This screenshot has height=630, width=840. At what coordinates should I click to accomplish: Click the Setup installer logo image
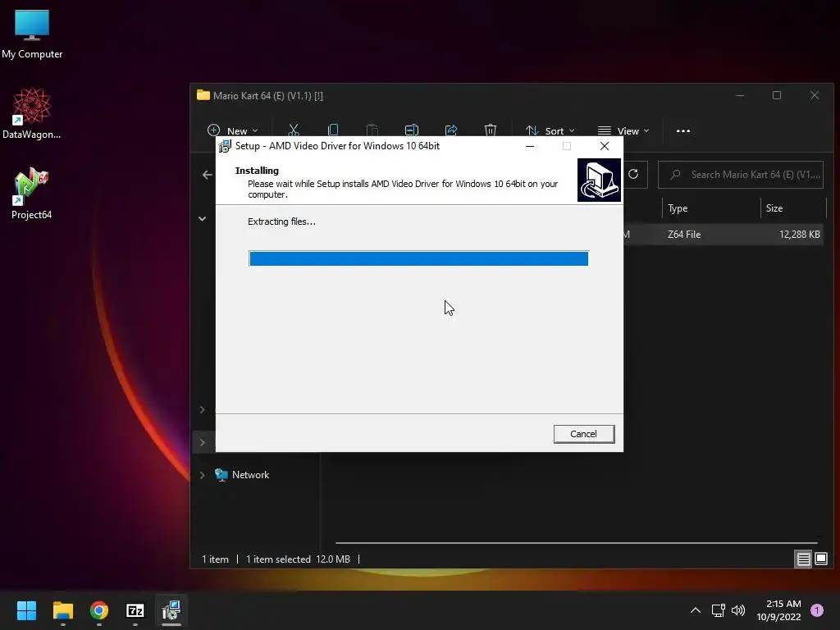[599, 180]
